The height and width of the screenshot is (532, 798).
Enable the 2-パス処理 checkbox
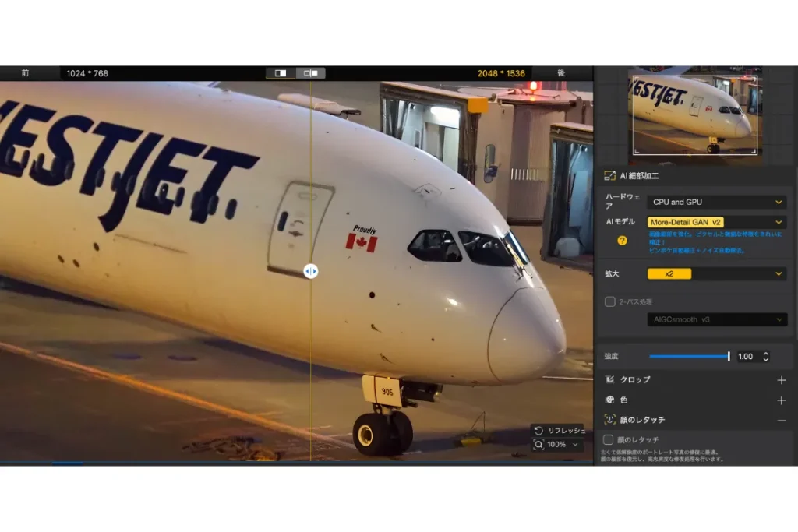(609, 301)
